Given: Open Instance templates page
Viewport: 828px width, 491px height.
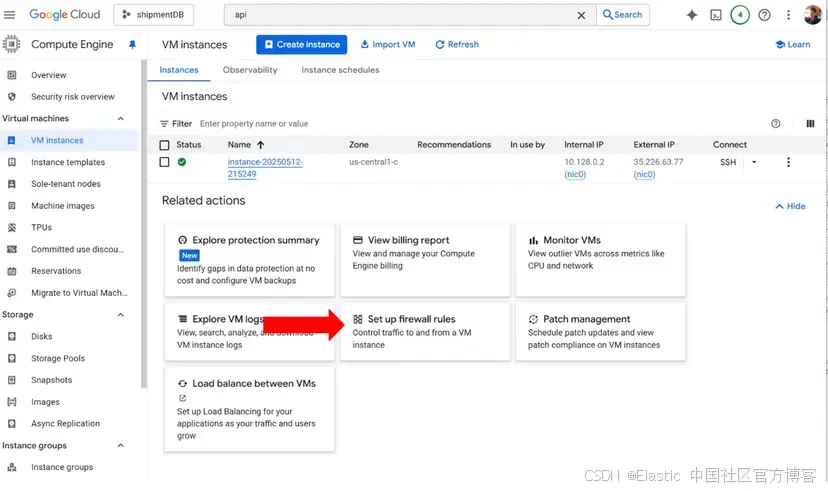Looking at the screenshot, I should pyautogui.click(x=69, y=162).
